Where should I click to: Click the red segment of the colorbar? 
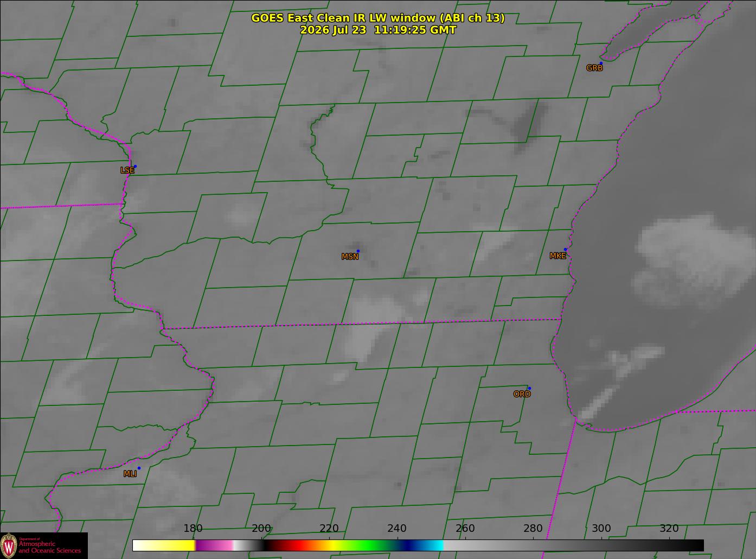[x=296, y=545]
